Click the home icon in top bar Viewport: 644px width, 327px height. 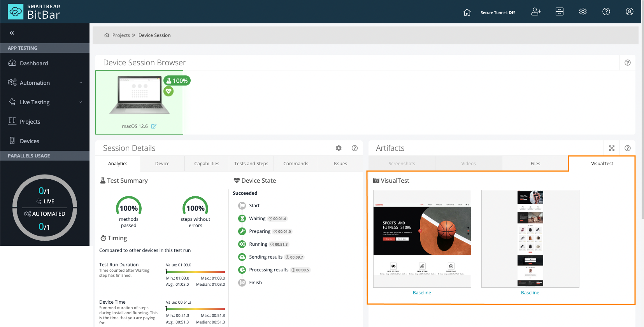[x=467, y=12]
